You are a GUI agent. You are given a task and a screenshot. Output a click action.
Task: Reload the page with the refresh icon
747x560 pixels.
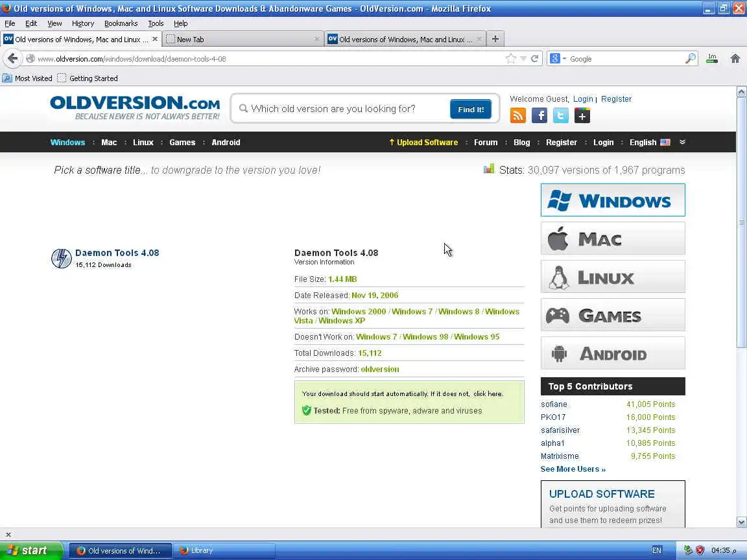click(534, 58)
